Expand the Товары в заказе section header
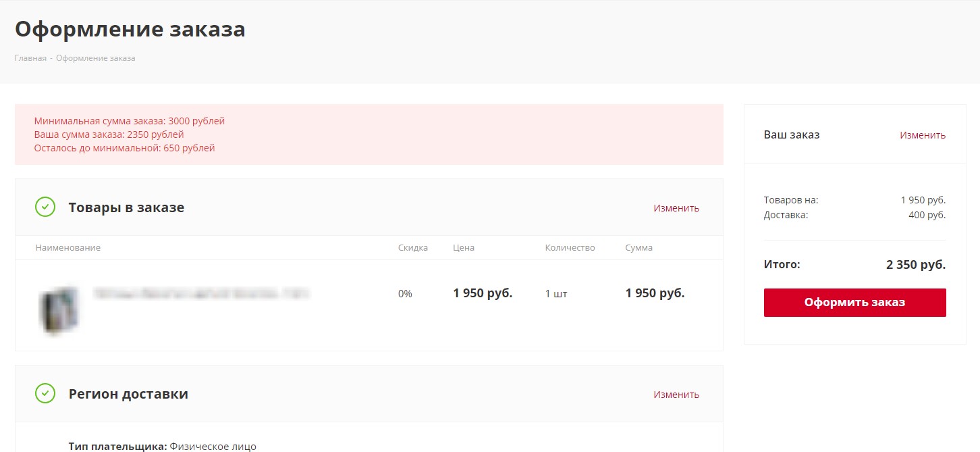 126,207
